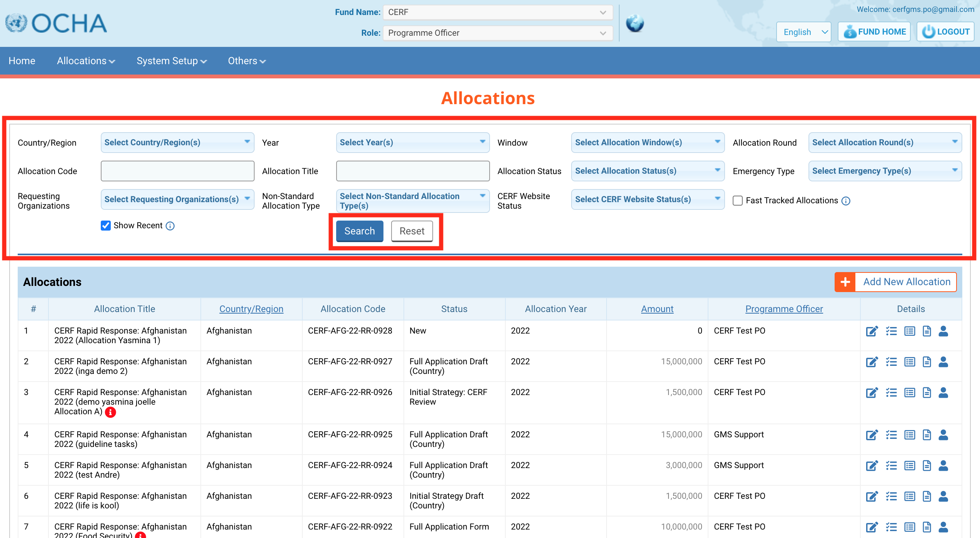
Task: Click the info icon next to Show Recent
Action: [x=170, y=226]
